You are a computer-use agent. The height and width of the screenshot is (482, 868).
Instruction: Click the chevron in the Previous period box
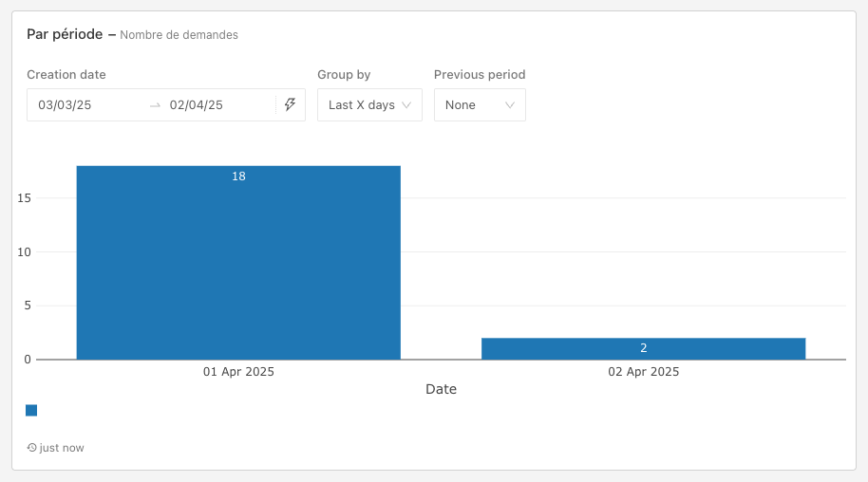(511, 105)
